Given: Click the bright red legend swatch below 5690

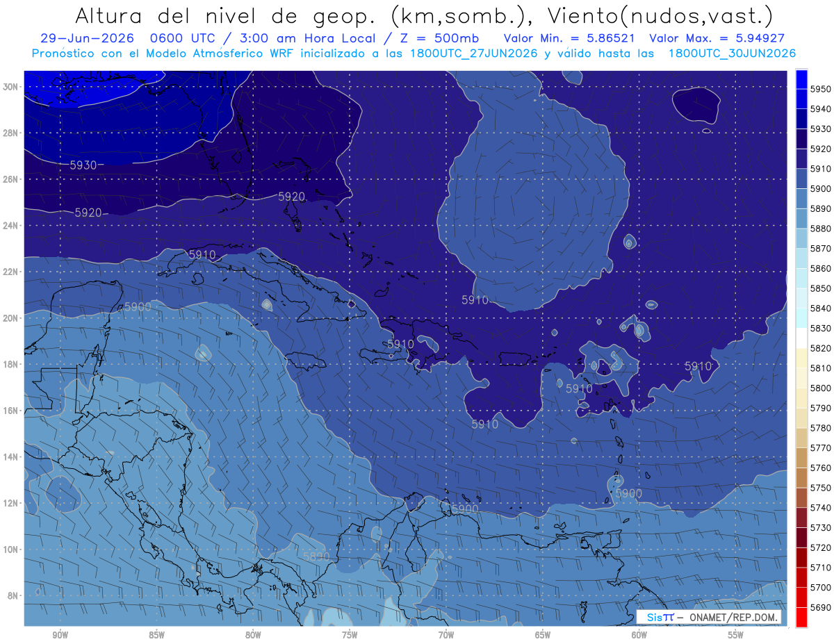Looking at the screenshot, I should pyautogui.click(x=801, y=617).
